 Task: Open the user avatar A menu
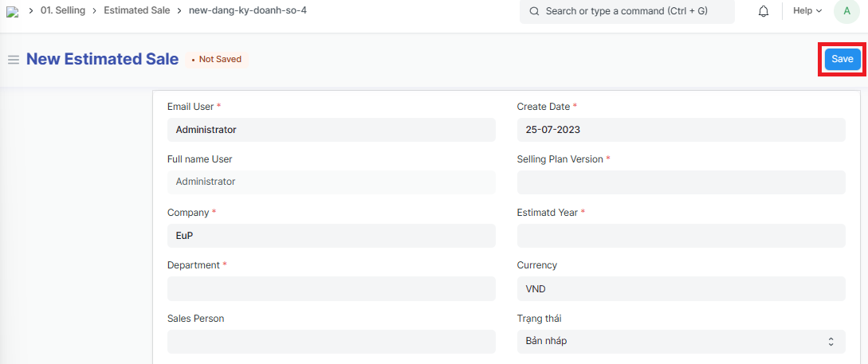[x=846, y=11]
